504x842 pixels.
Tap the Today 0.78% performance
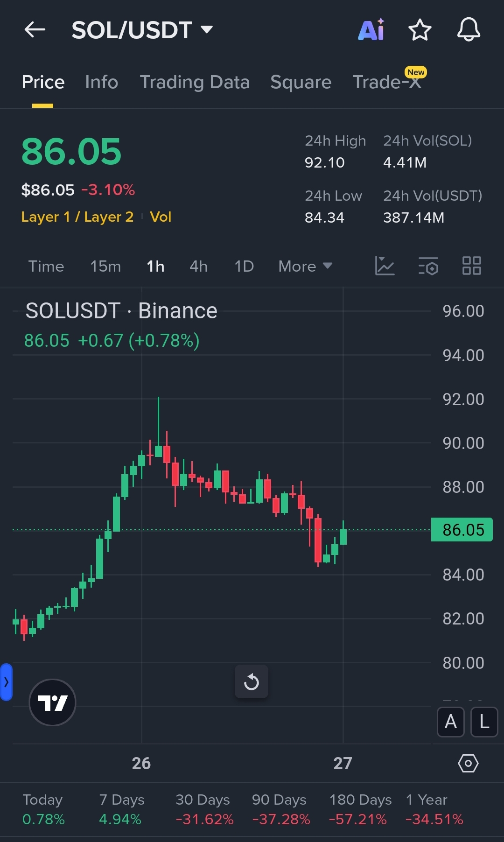pos(43,809)
